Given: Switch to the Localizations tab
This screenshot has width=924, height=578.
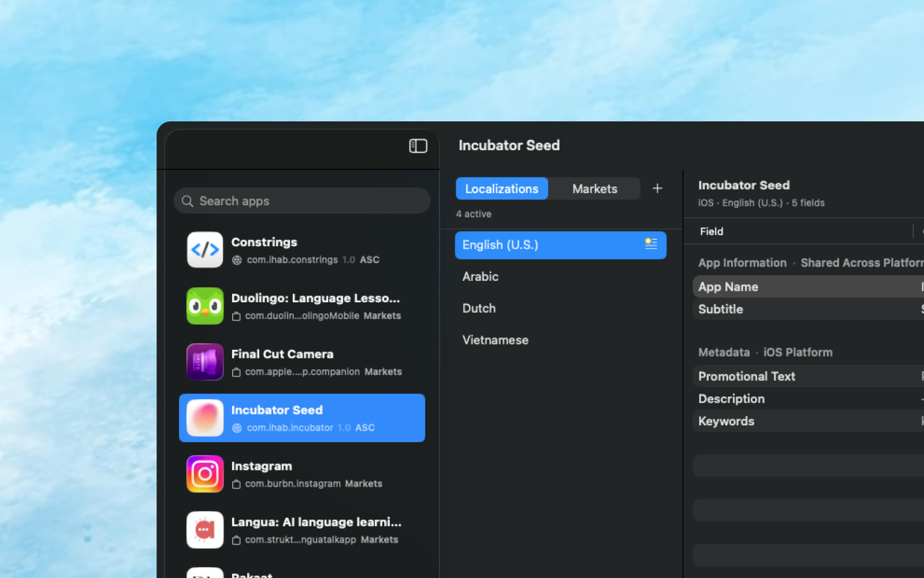Looking at the screenshot, I should pyautogui.click(x=502, y=188).
